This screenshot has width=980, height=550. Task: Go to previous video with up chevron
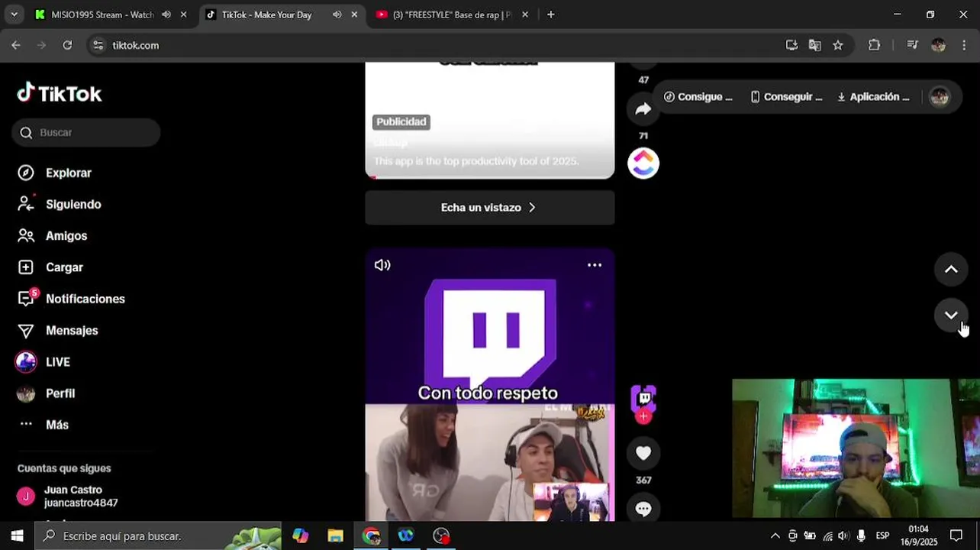tap(951, 269)
